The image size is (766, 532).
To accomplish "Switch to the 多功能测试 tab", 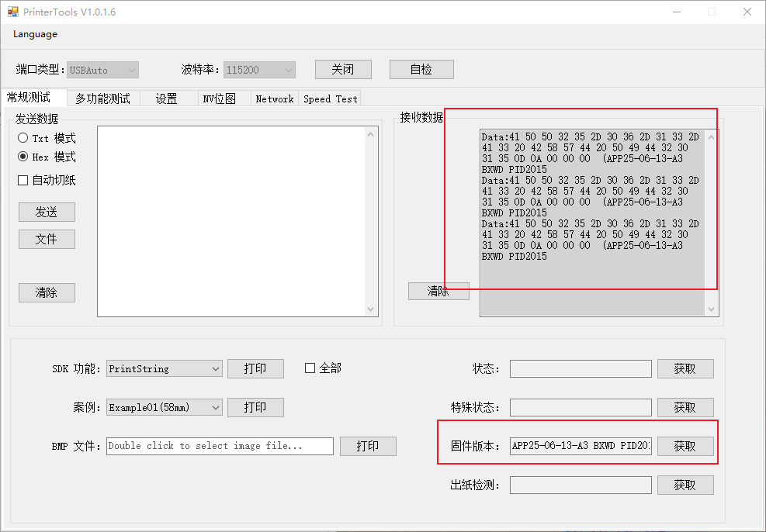I will [x=102, y=98].
